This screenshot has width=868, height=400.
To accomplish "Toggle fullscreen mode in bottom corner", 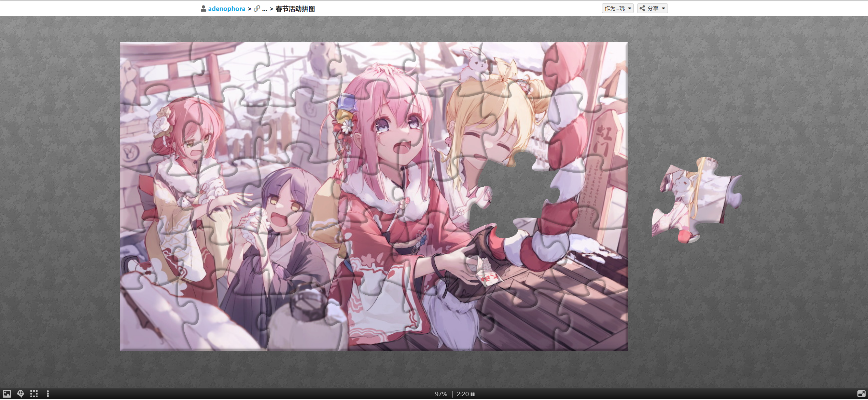I will [x=861, y=394].
